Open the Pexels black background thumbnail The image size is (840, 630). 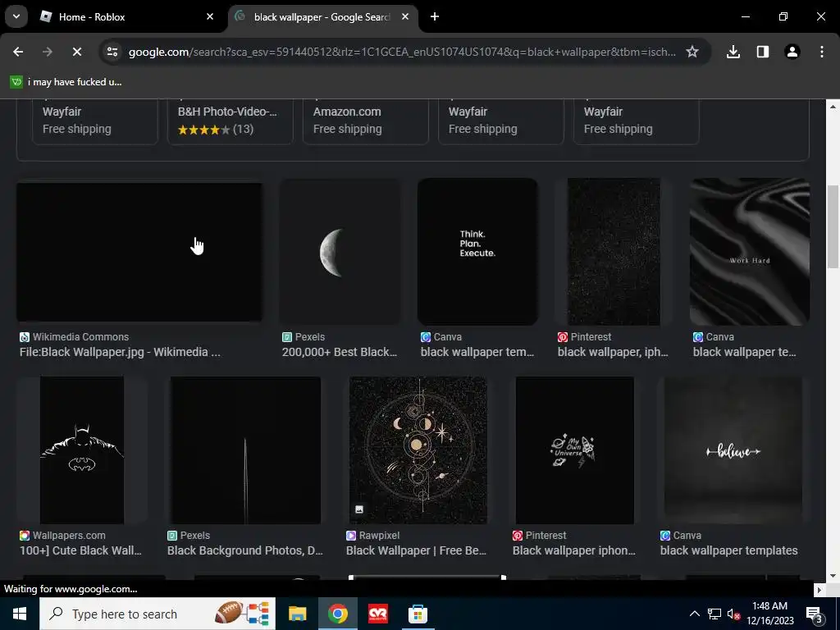(x=245, y=450)
